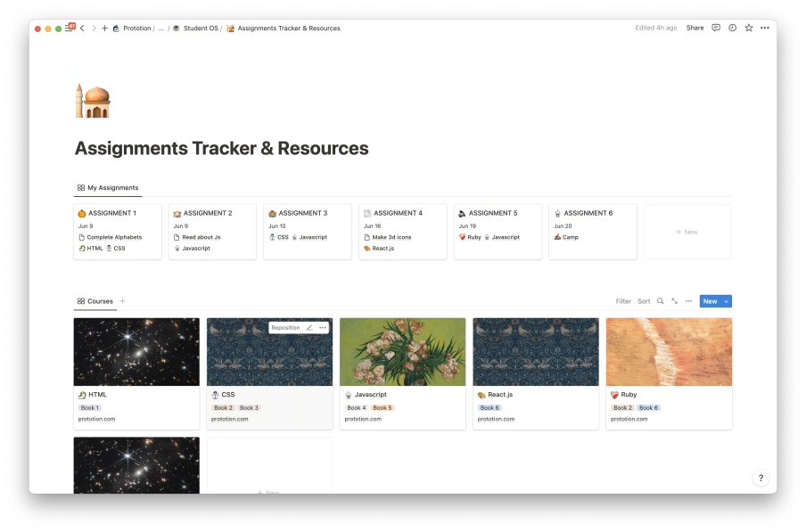The image size is (806, 532).
Task: Search the Courses database
Action: point(660,301)
